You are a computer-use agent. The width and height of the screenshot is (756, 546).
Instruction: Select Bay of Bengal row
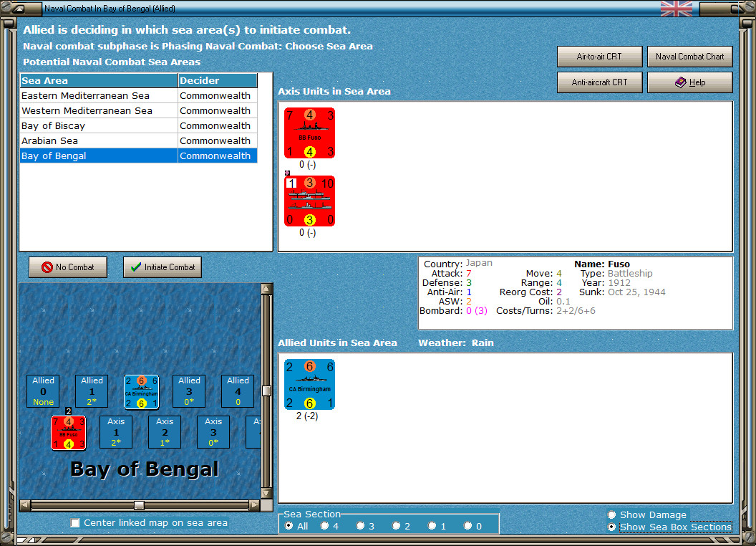[138, 155]
